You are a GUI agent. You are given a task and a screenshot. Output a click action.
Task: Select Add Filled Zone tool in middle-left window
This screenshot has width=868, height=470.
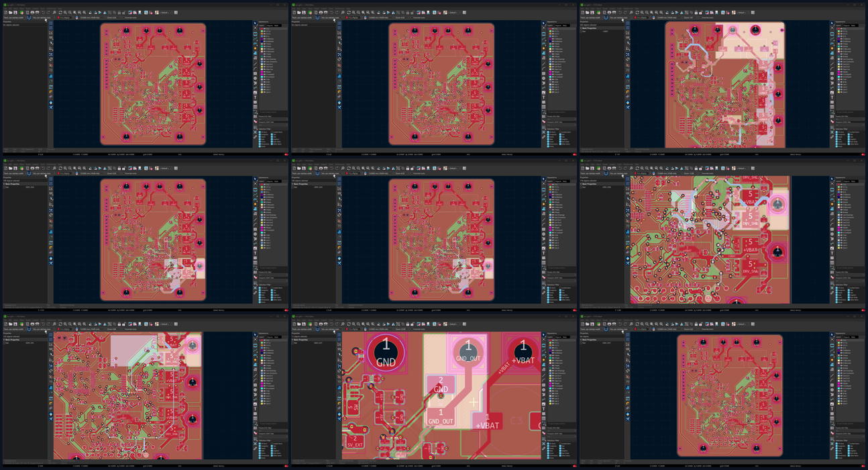coord(255,209)
